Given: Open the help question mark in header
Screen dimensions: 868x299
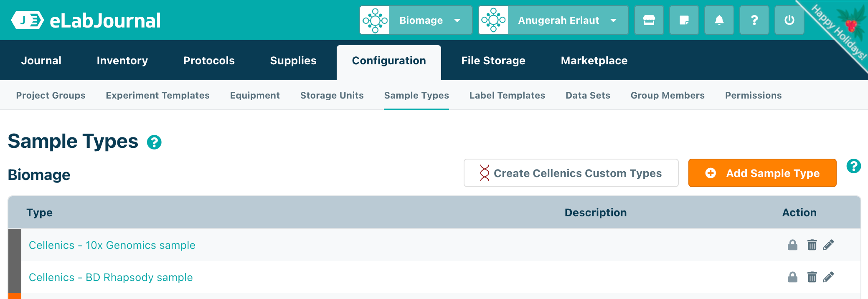Looking at the screenshot, I should pos(754,20).
